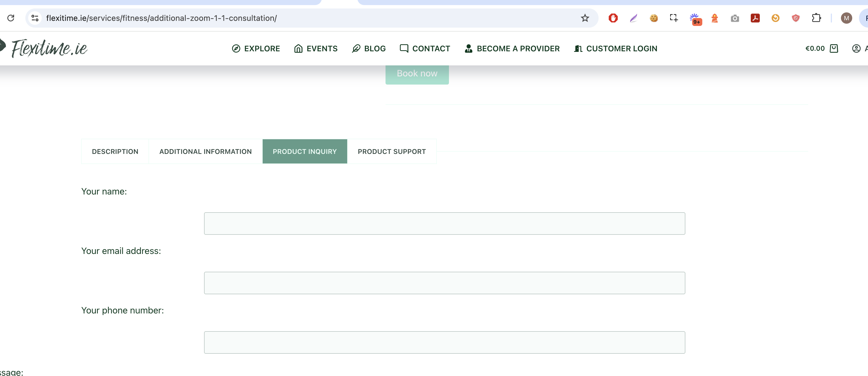The height and width of the screenshot is (376, 868).
Task: Open the Extensions puzzle-piece menu
Action: coord(816,18)
